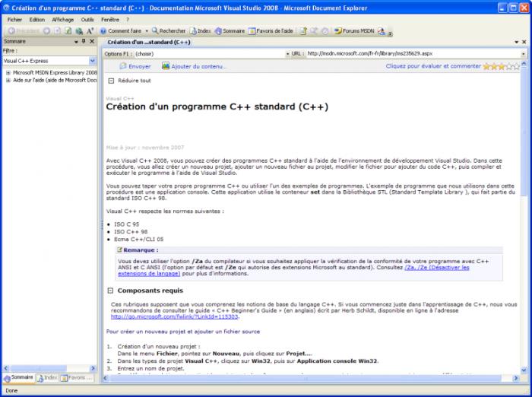
Task: Switch to the bottom Index tab
Action: click(x=47, y=378)
